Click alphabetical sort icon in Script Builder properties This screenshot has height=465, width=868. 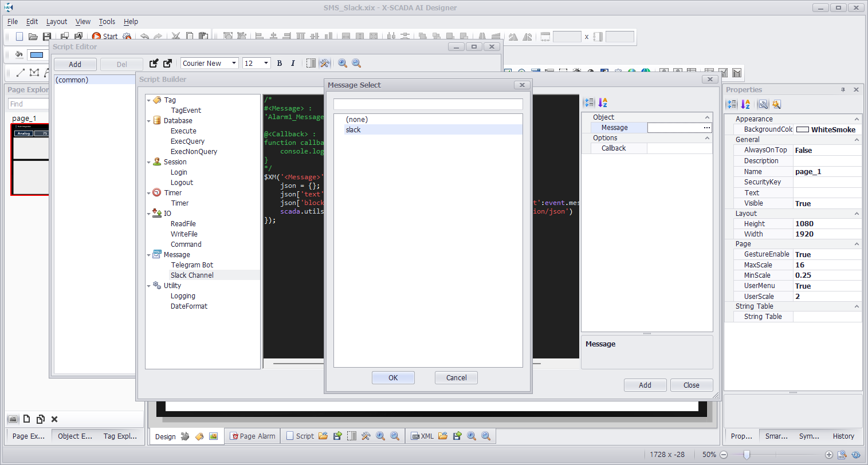(x=603, y=103)
